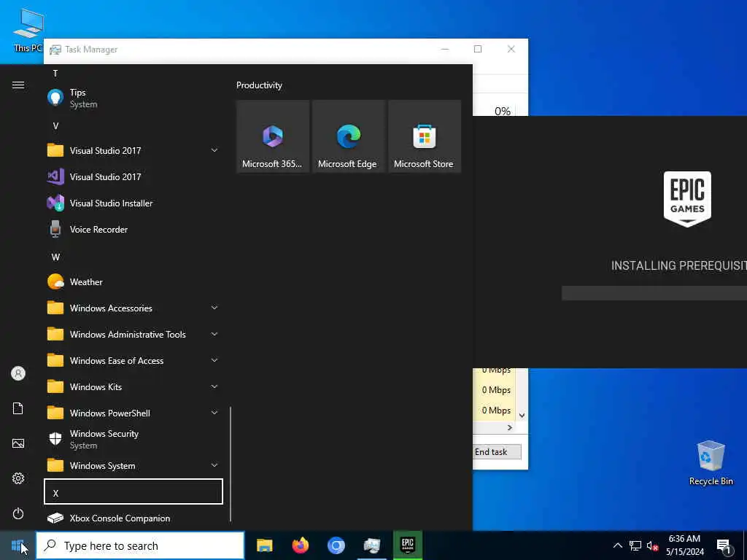Minimize the Task Manager window
The width and height of the screenshot is (747, 560).
(x=445, y=49)
